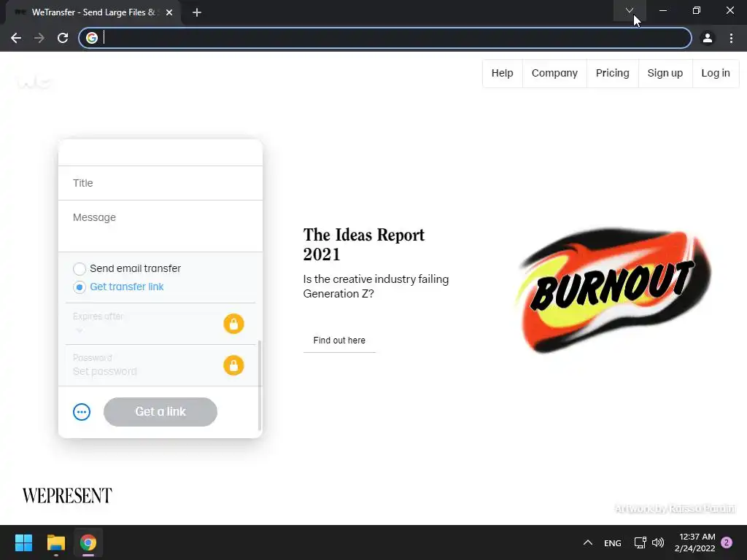The height and width of the screenshot is (560, 747).
Task: Click the Google icon in address bar
Action: [x=92, y=38]
